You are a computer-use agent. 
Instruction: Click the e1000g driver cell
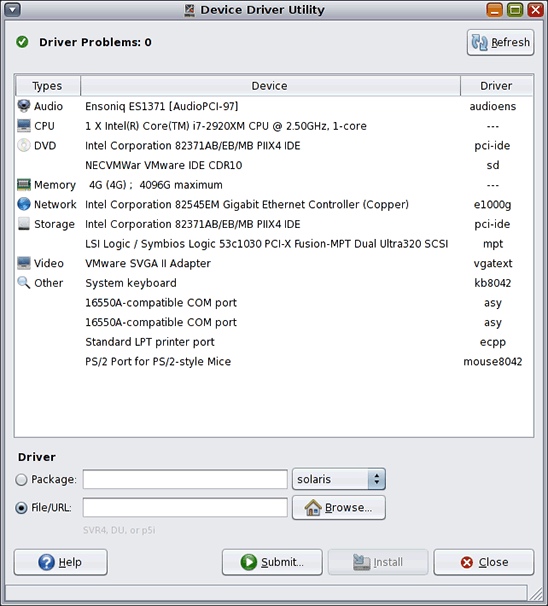[x=493, y=205]
